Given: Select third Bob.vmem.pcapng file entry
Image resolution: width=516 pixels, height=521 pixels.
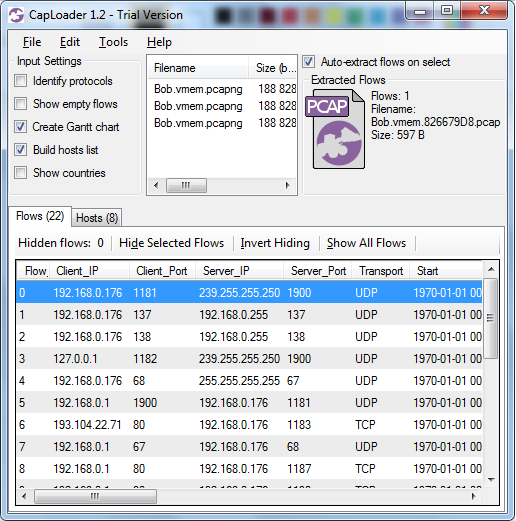Looking at the screenshot, I should (222, 123).
